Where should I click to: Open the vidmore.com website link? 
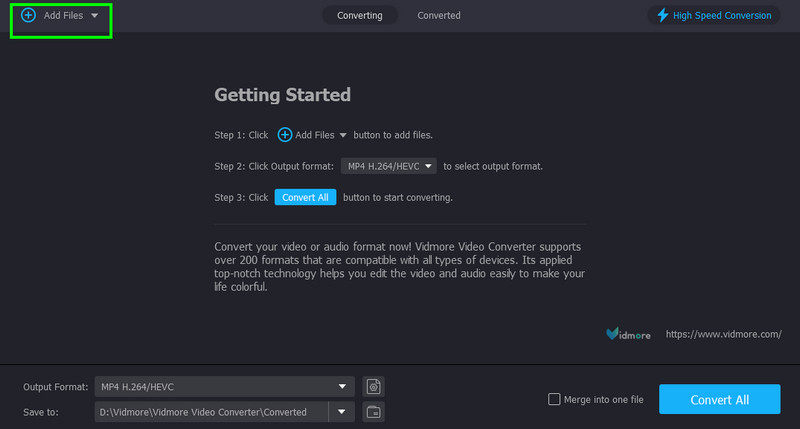[x=723, y=334]
